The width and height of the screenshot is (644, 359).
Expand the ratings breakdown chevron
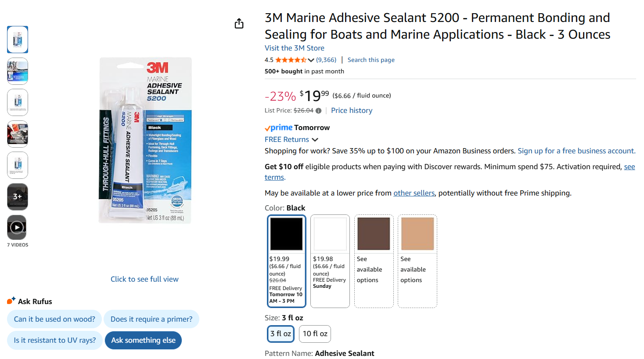(x=311, y=60)
